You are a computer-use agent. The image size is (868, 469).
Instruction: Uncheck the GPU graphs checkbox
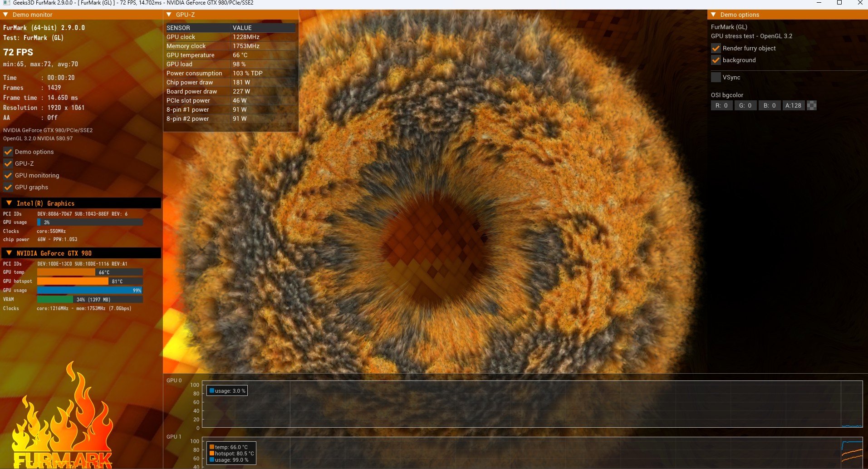coord(8,187)
